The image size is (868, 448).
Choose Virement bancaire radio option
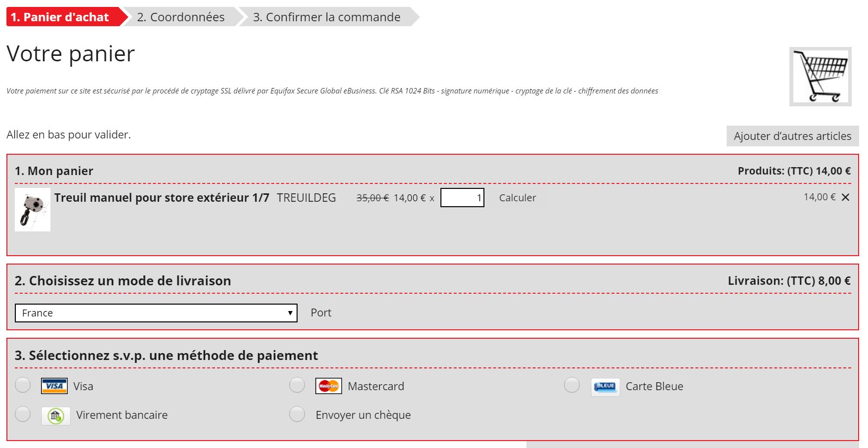[23, 414]
